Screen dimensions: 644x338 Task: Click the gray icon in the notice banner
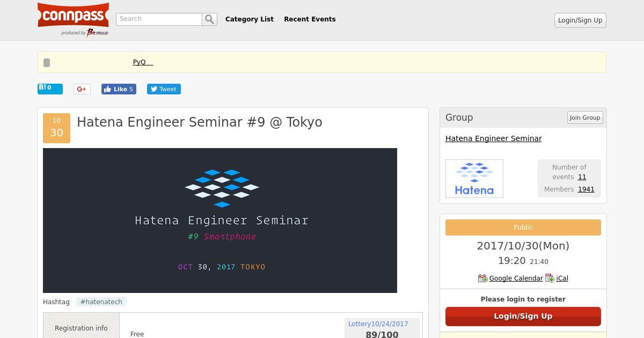[47, 63]
